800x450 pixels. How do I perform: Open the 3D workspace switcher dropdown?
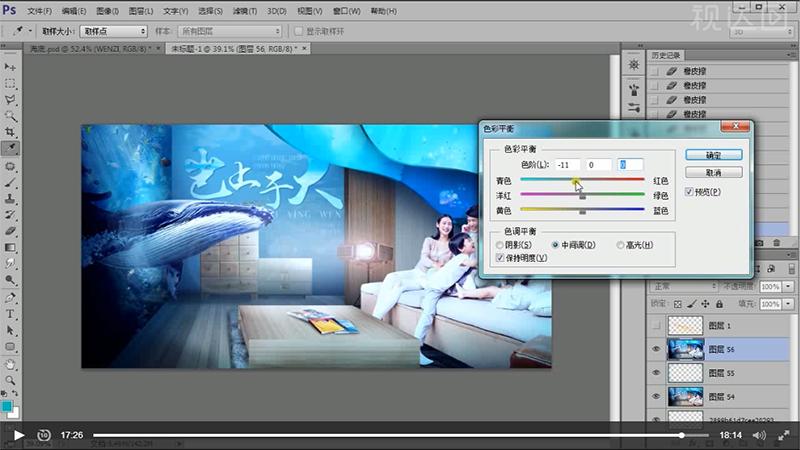tap(762, 32)
